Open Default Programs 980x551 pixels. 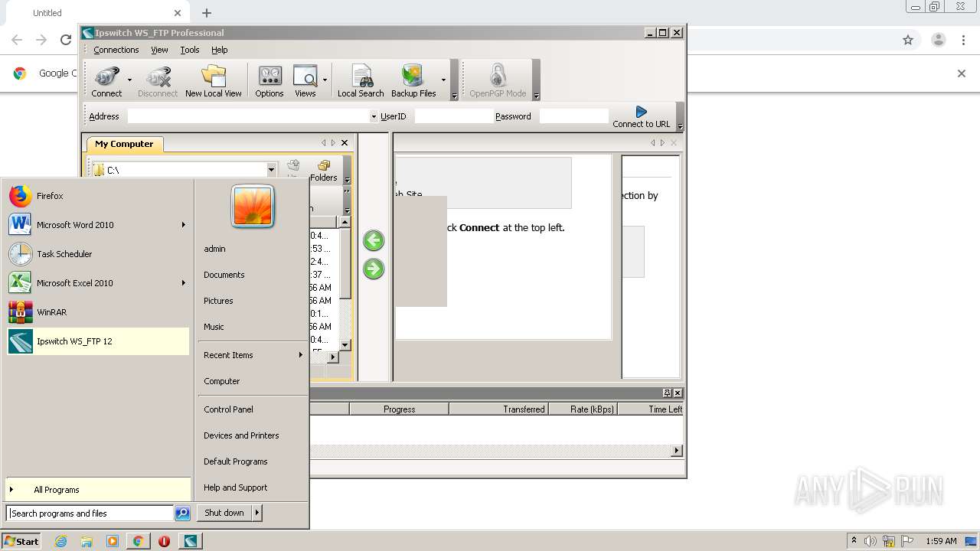pyautogui.click(x=236, y=461)
